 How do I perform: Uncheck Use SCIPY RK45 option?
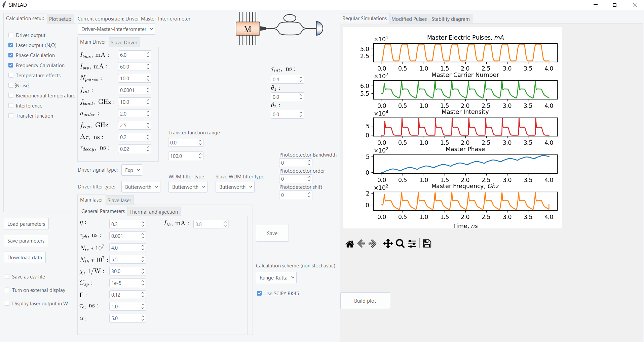pos(259,293)
